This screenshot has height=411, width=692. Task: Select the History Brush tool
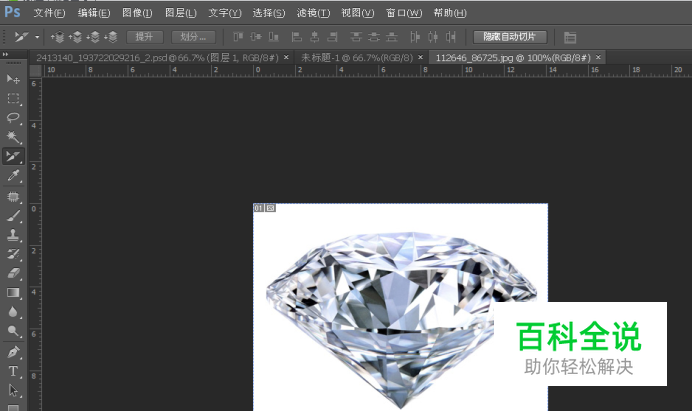click(x=13, y=254)
